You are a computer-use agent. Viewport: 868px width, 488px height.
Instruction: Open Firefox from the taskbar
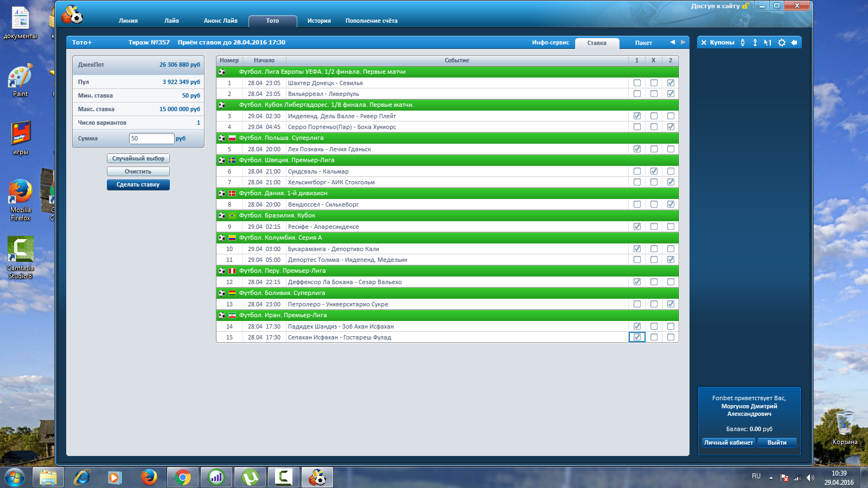149,477
